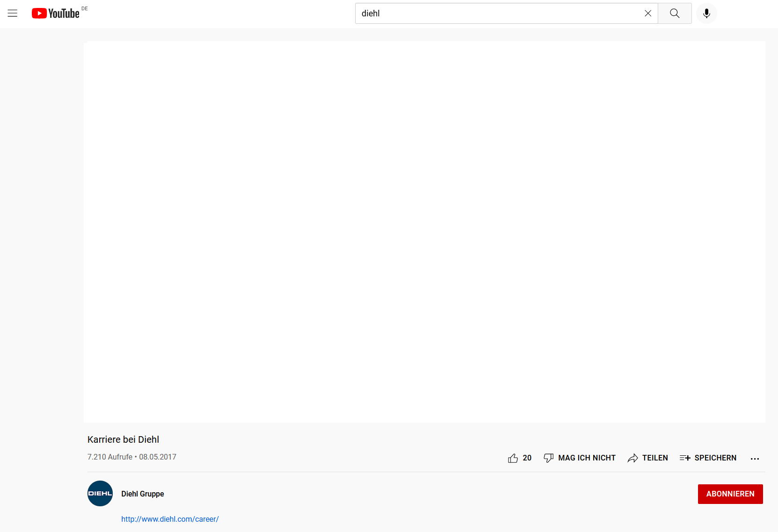Screen dimensions: 778x532
Task: Click the title Karriere bei Diehl
Action: 123,439
